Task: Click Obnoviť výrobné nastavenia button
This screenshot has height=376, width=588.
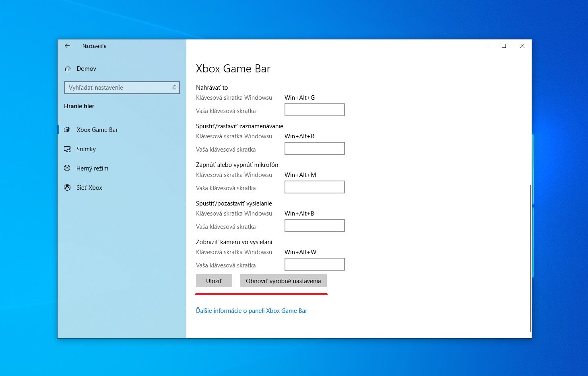Action: pos(283,281)
